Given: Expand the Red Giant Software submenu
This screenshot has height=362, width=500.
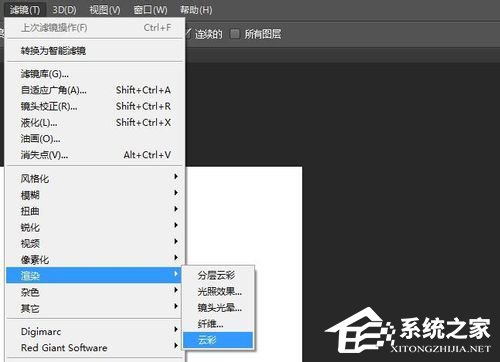Looking at the screenshot, I should pyautogui.click(x=95, y=348).
